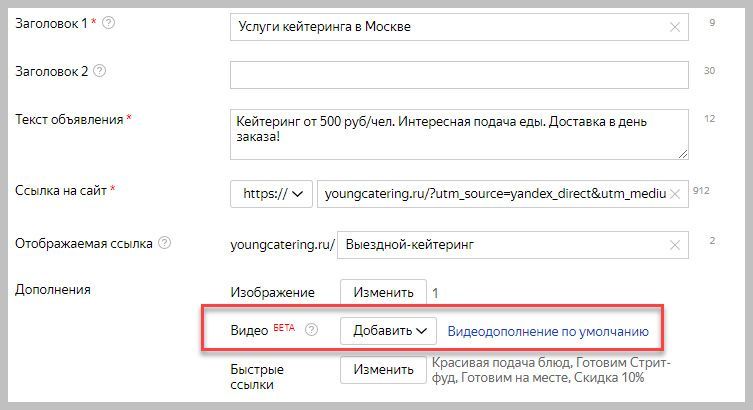This screenshot has width=753, height=410.
Task: Click help icon beside Отображаемая ссылка
Action: point(165,242)
